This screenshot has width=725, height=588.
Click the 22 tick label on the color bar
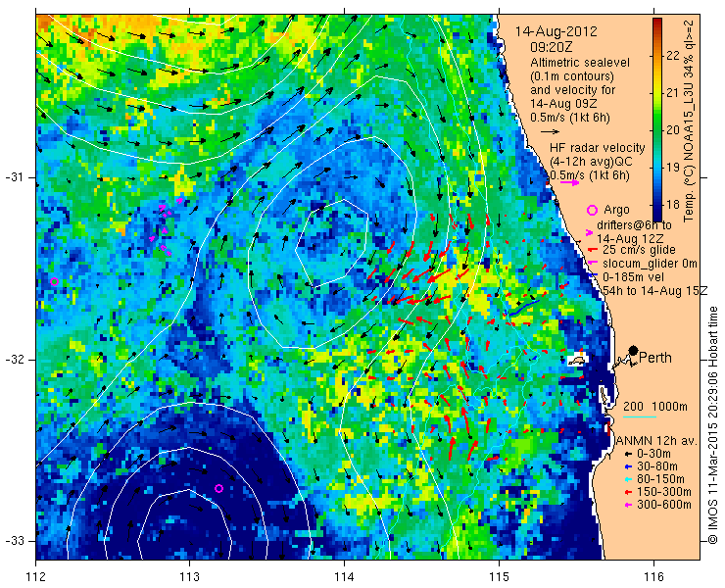pyautogui.click(x=673, y=56)
